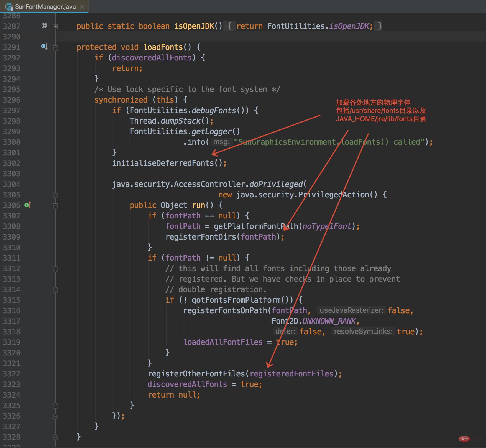The height and width of the screenshot is (448, 486).
Task: Click line number 3322 in the gutter
Action: 11,374
